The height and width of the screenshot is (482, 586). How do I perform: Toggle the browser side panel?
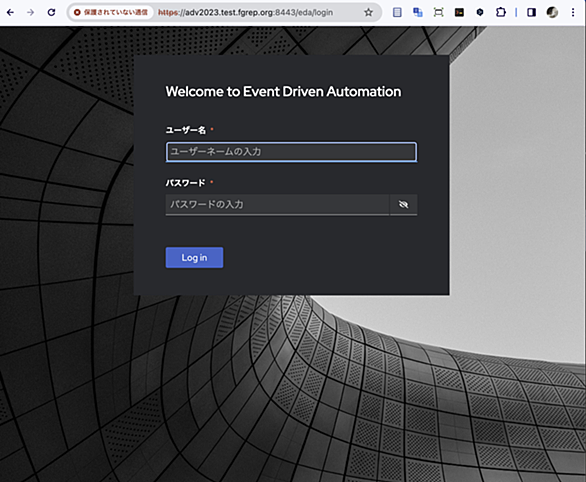[x=531, y=12]
